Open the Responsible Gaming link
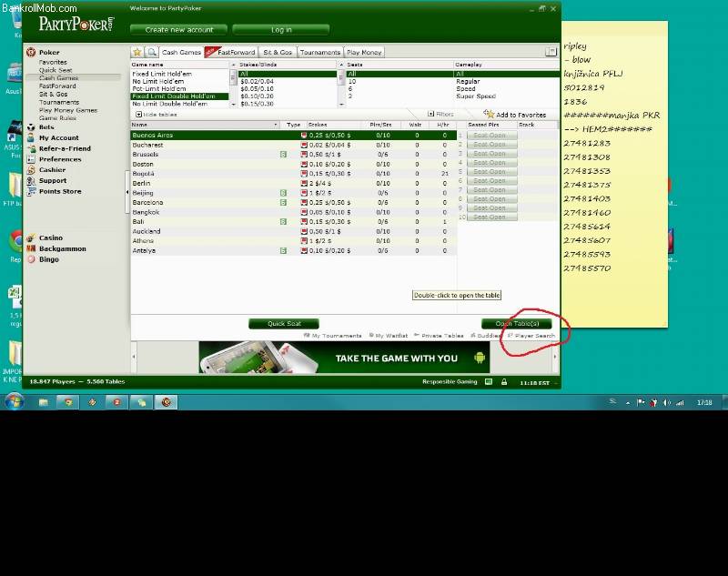This screenshot has height=576, width=728. [450, 382]
